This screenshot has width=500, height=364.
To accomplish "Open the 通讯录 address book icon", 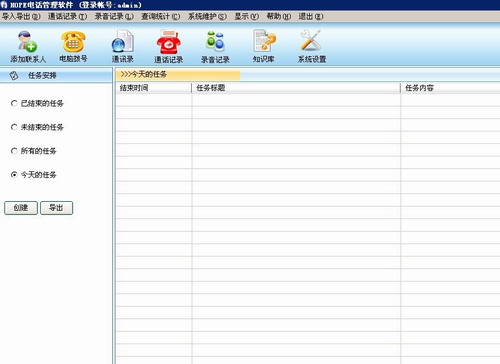I will click(x=123, y=42).
